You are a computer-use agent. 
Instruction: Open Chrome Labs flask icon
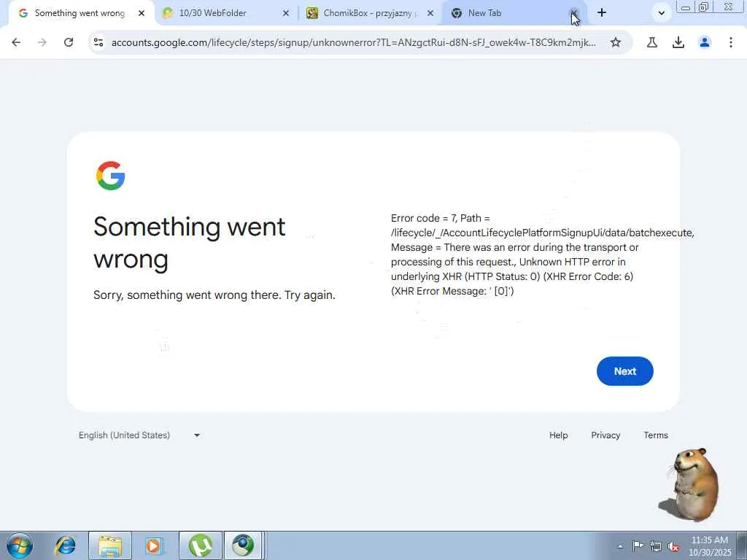[x=651, y=42]
